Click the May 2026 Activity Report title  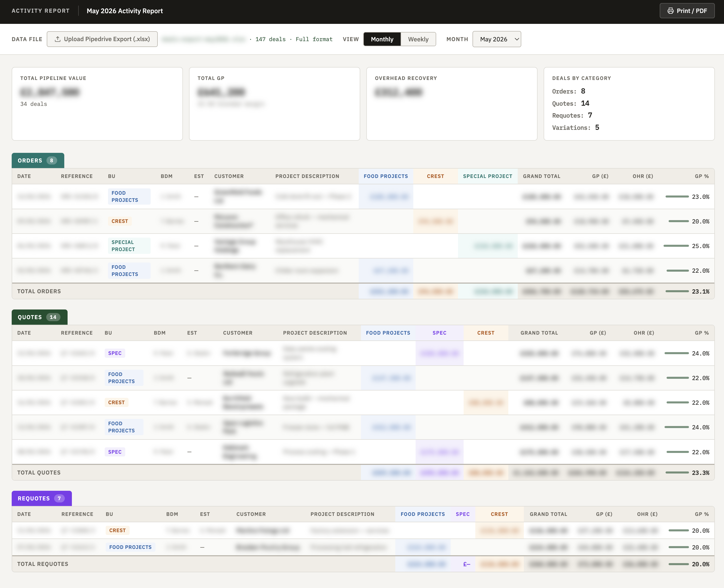point(125,11)
